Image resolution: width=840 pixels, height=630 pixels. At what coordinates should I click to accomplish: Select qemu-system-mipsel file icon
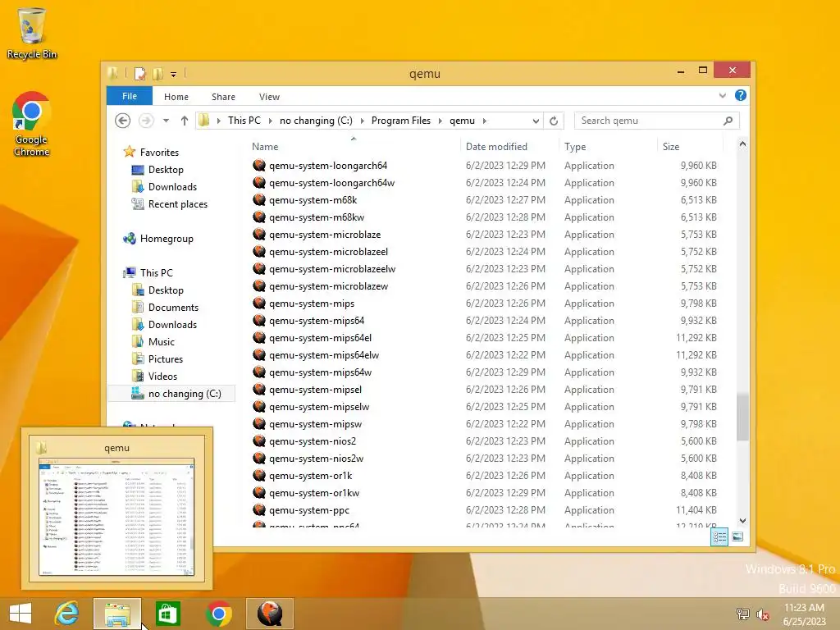[259, 390]
